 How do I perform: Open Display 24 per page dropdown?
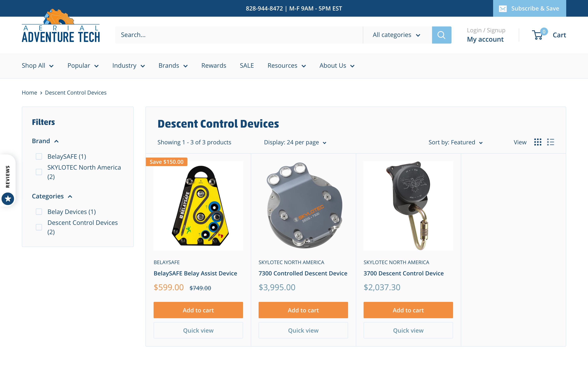pyautogui.click(x=295, y=142)
